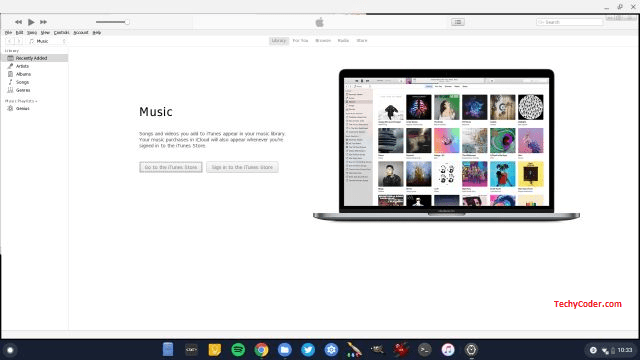
Task: Click the forward navigation arrow
Action: (18, 41)
